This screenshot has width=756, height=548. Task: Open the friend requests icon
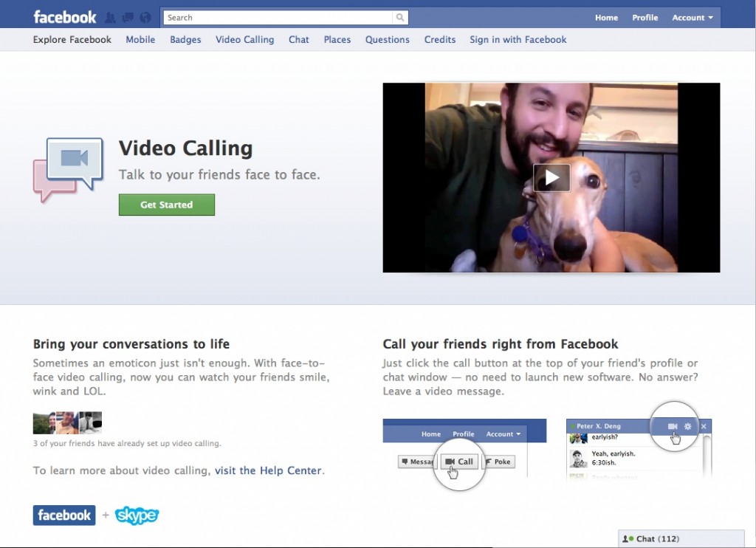(x=111, y=18)
